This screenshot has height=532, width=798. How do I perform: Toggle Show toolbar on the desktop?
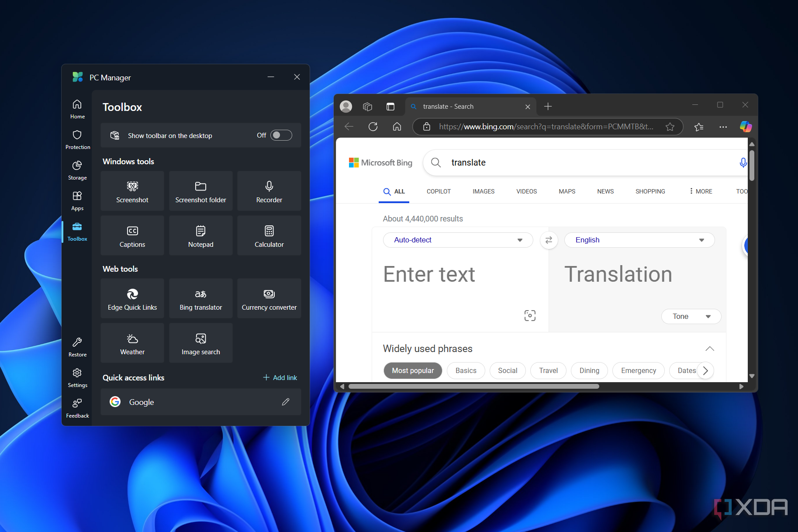point(281,135)
